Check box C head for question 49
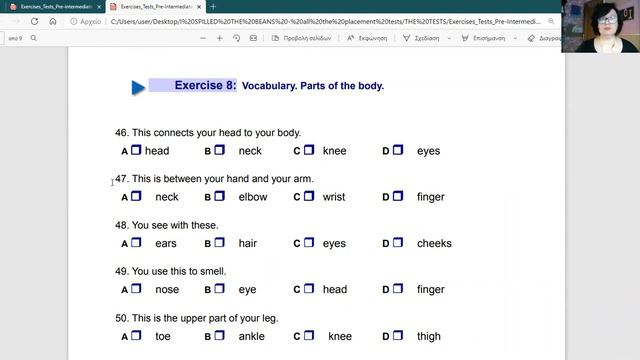The width and height of the screenshot is (640, 360). [x=309, y=289]
